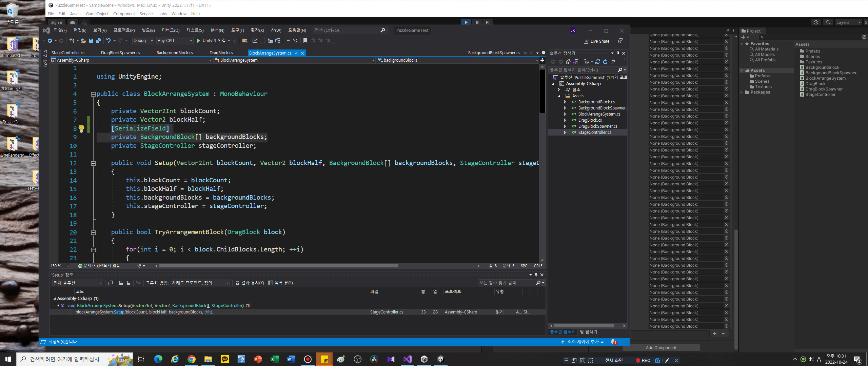Switch to the BackgroundBlock.cs tab

coord(175,53)
